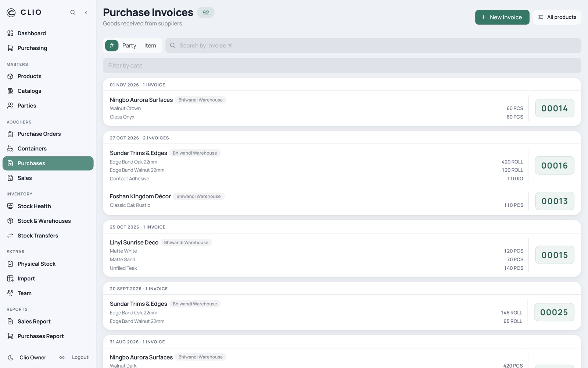Click the Logout link
Image resolution: width=588 pixels, height=368 pixels.
[80, 357]
